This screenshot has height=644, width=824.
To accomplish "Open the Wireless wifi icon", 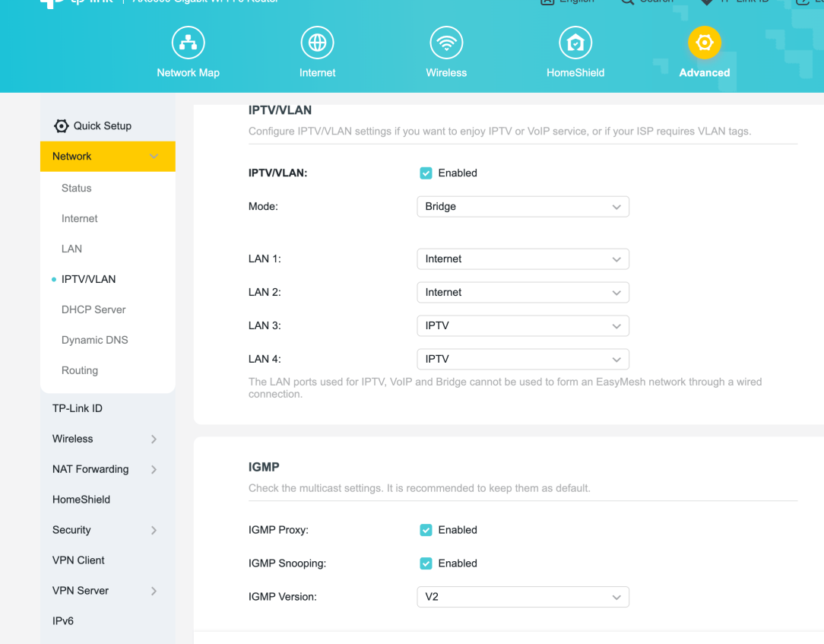I will pyautogui.click(x=446, y=43).
